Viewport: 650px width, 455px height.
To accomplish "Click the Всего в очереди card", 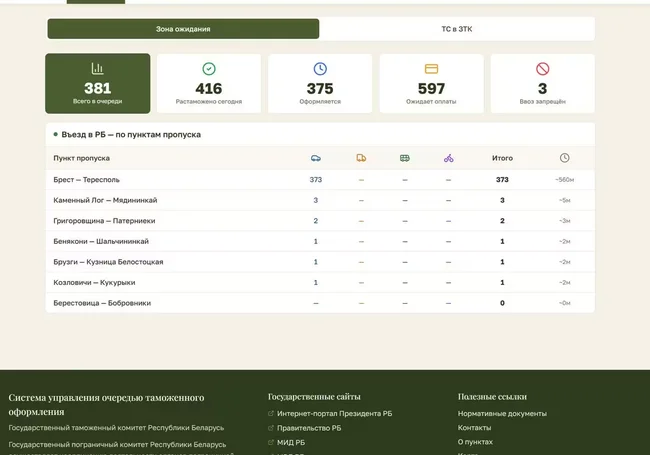I will click(98, 83).
